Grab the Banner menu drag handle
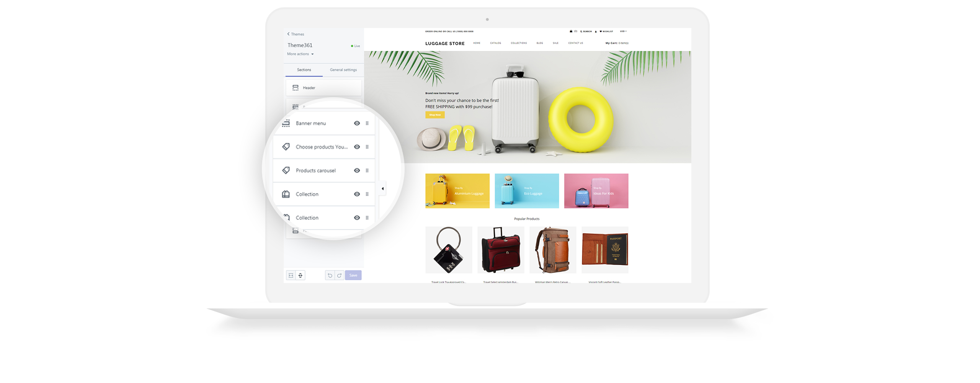This screenshot has height=383, width=980. point(367,123)
